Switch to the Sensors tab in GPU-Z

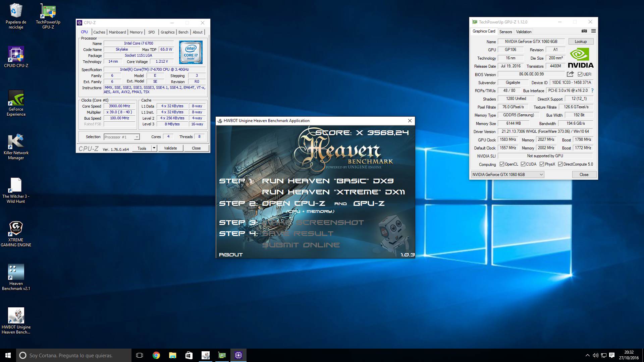pos(505,32)
